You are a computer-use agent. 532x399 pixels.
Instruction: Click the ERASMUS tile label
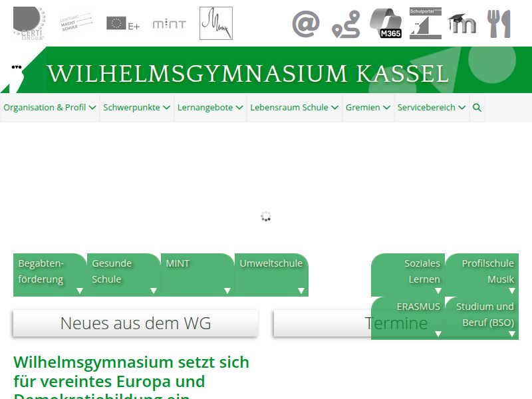418,307
